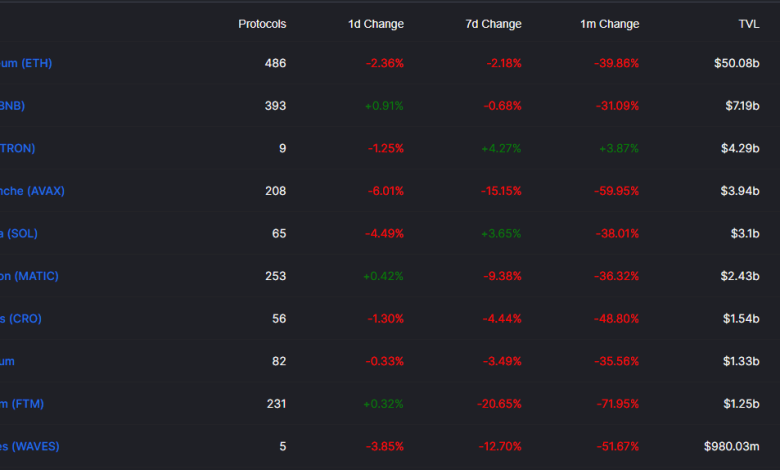Click the -71.95% 1m change value

pos(617,403)
